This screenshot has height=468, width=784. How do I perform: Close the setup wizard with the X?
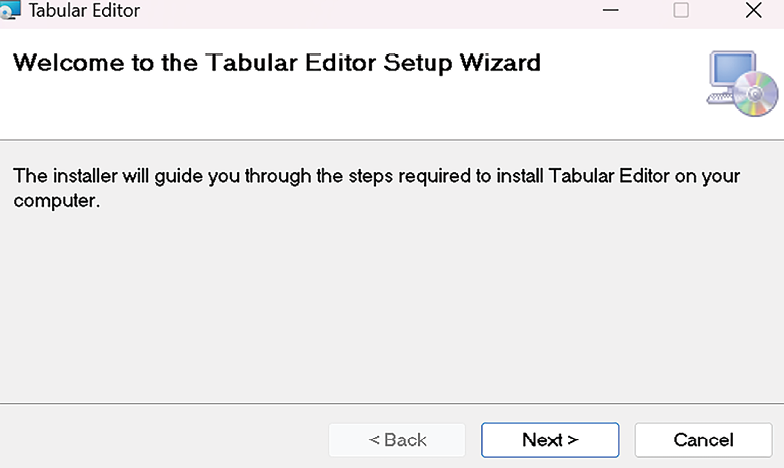[x=754, y=11]
